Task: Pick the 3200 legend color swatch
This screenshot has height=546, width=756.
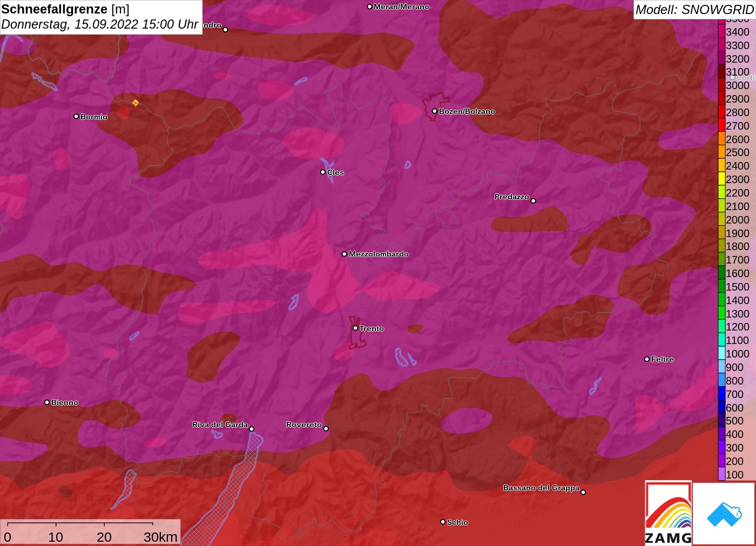Action: pyautogui.click(x=721, y=58)
